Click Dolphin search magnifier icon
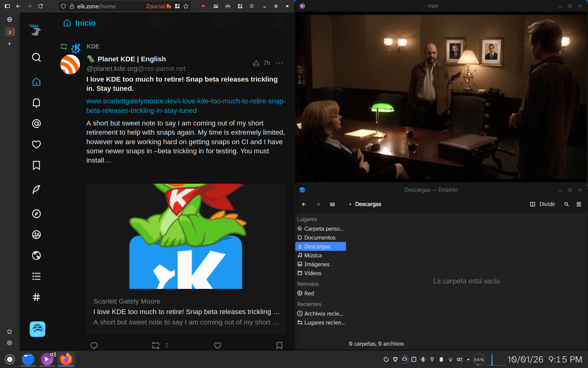The image size is (588, 368). click(x=567, y=204)
